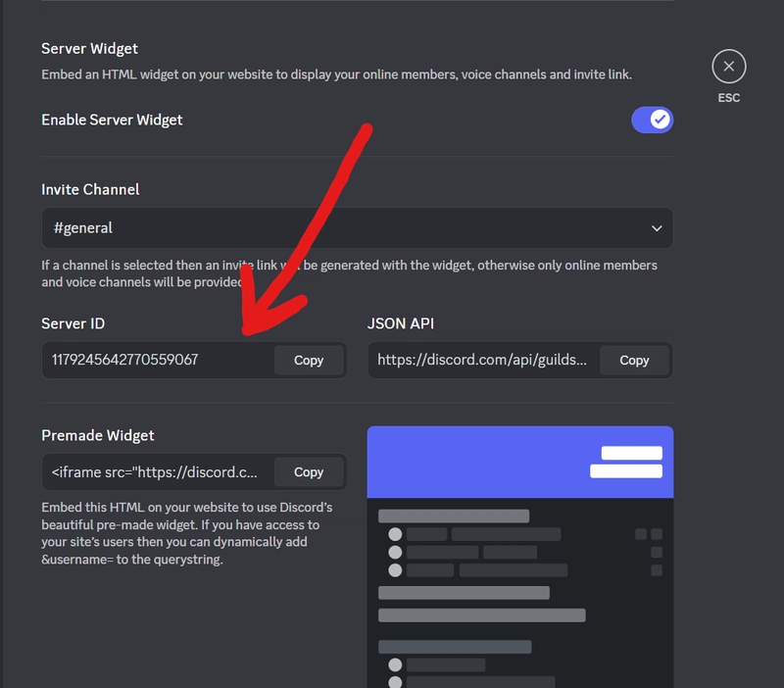This screenshot has width=784, height=688.
Task: Toggle the Enable Server Widget switch
Action: (652, 120)
